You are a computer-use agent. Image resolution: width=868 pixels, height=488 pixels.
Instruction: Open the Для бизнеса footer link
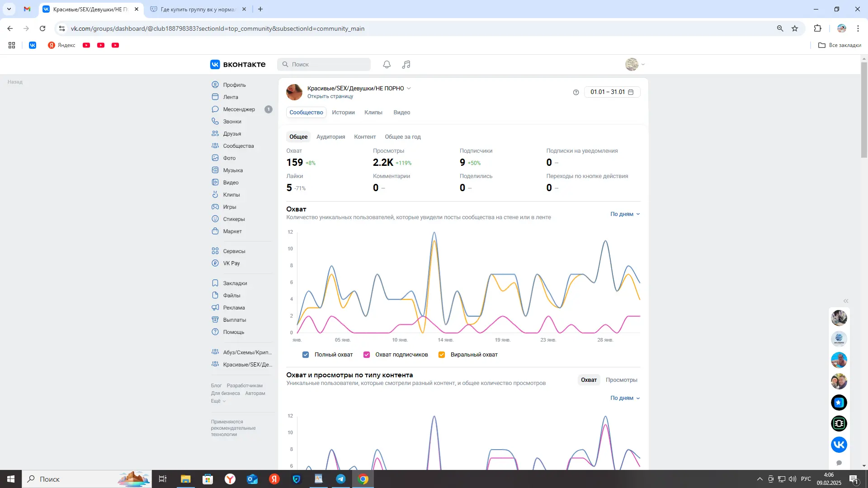[x=225, y=394]
